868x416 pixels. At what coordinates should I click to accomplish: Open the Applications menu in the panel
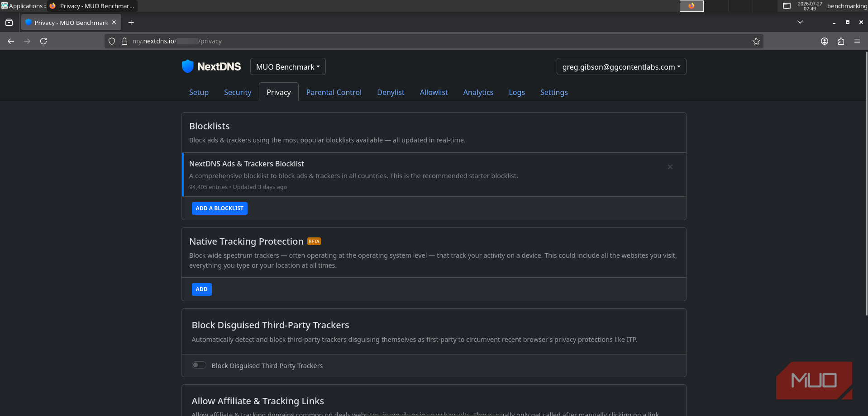click(x=23, y=6)
